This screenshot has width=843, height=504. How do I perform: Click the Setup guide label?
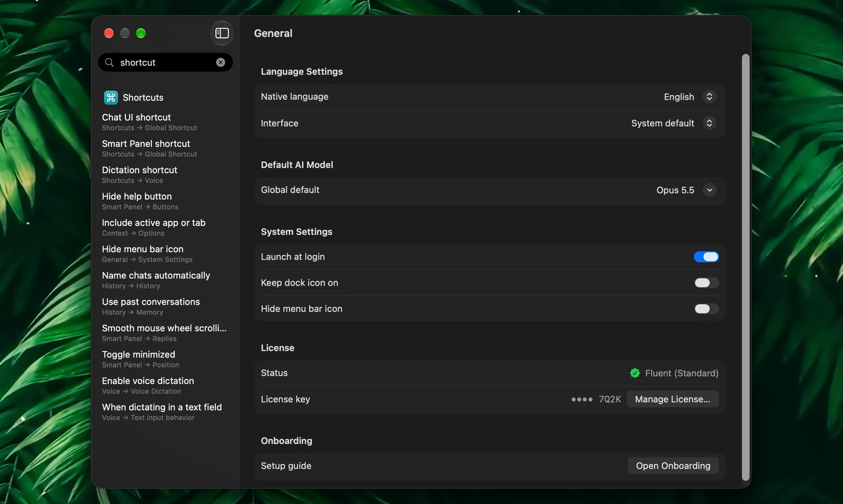286,466
